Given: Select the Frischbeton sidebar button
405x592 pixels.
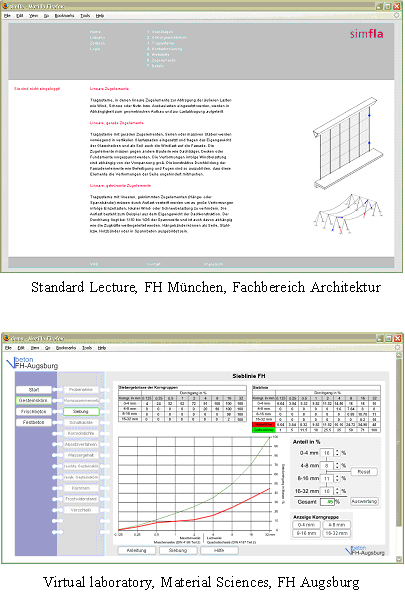Looking at the screenshot, I should (x=34, y=411).
